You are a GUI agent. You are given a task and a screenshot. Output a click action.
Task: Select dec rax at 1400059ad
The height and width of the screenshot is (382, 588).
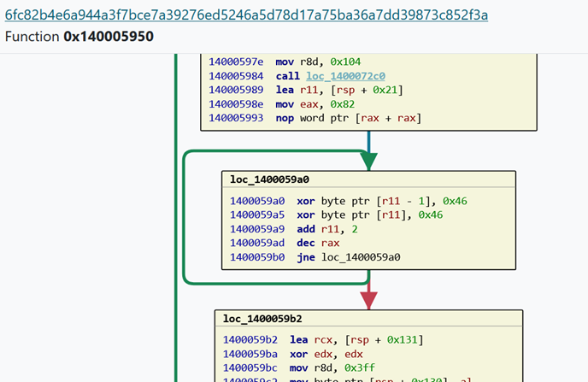(285, 243)
